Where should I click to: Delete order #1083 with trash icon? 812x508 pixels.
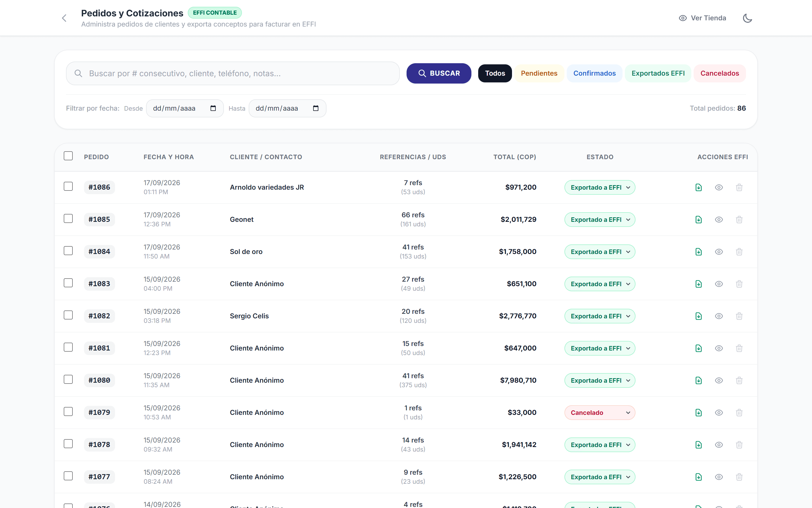[739, 284]
